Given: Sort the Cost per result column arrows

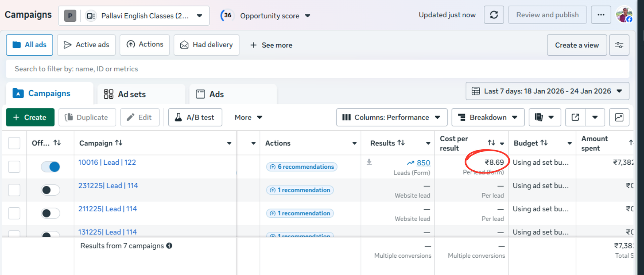Looking at the screenshot, I should tap(491, 143).
